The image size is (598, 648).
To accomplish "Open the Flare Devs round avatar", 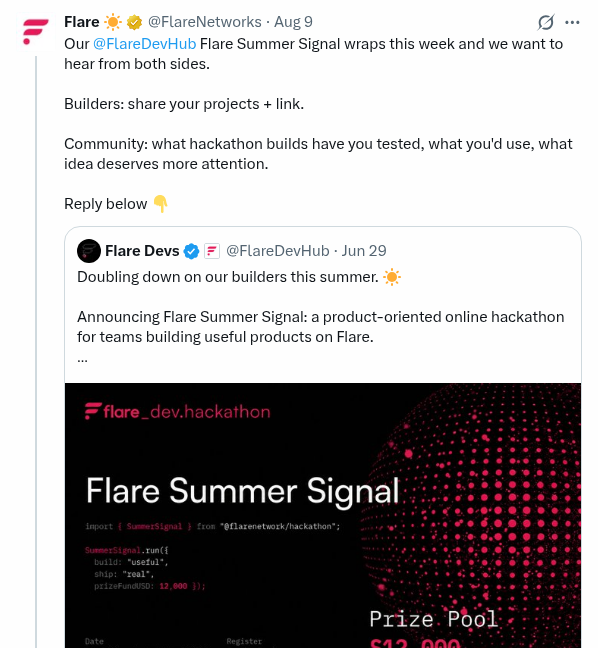I will tap(89, 251).
